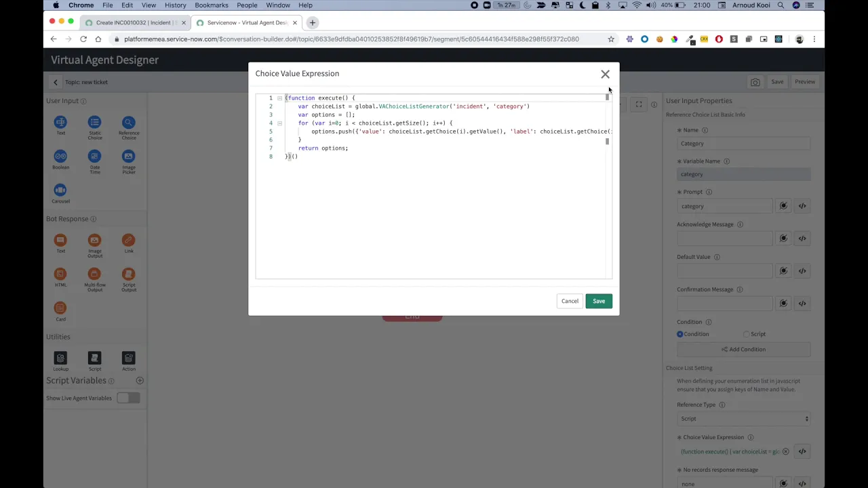The width and height of the screenshot is (868, 488).
Task: Click the Variable Name field containing category
Action: 744,174
